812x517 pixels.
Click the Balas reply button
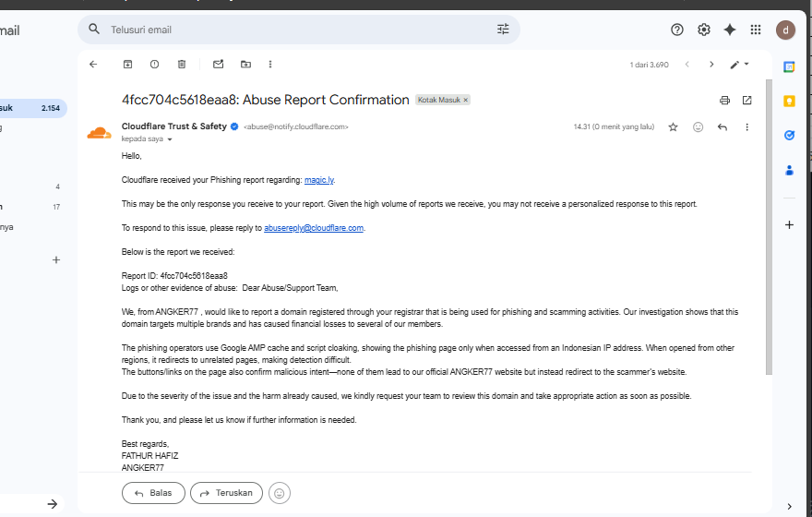[x=153, y=493]
